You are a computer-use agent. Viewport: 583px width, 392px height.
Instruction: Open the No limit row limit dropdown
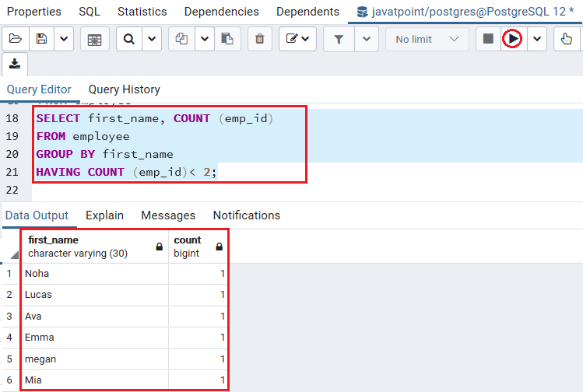coord(427,39)
